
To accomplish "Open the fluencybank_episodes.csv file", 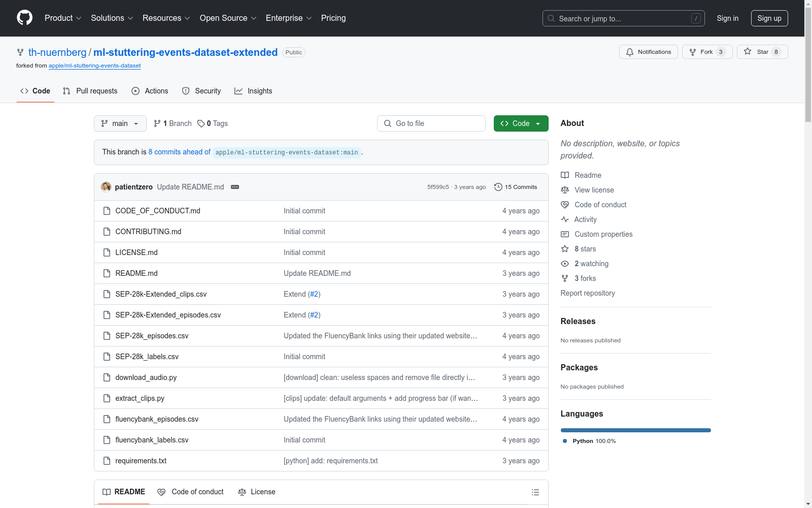I will tap(157, 419).
